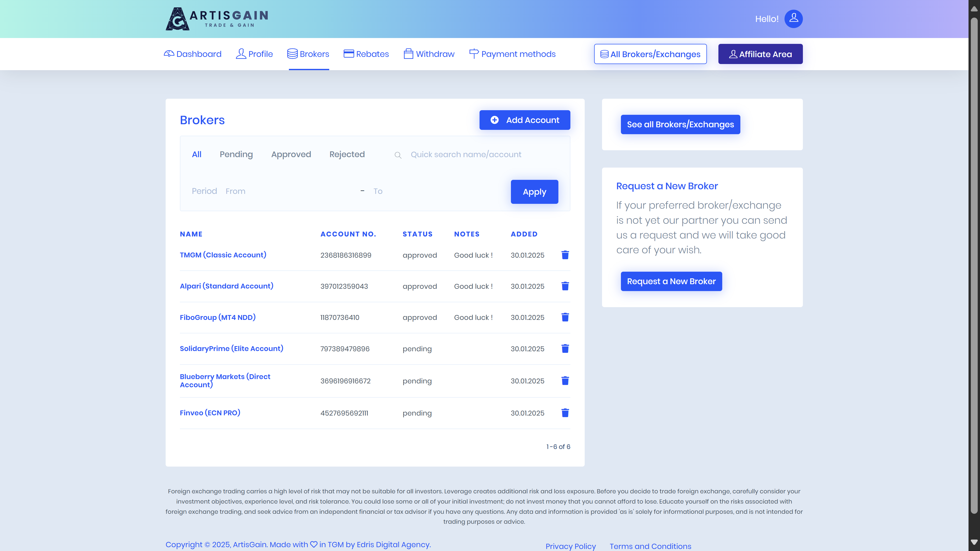The height and width of the screenshot is (551, 980).
Task: Click Add Account button
Action: coord(525,120)
